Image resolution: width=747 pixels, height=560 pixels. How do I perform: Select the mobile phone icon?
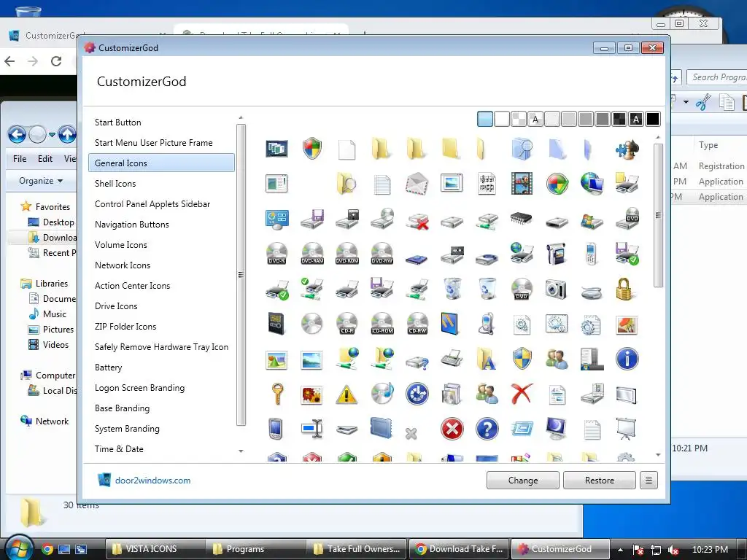tap(591, 253)
